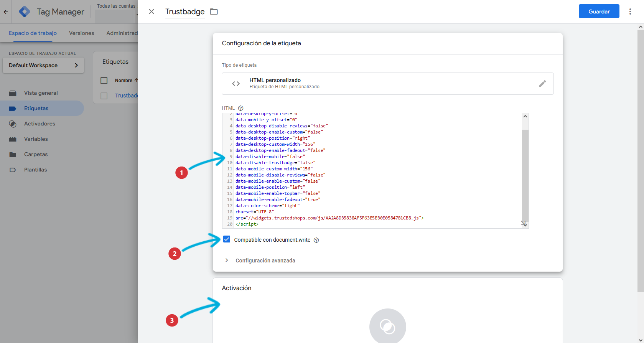Open Carpetas in the sidebar
This screenshot has height=343, width=644.
coord(36,154)
